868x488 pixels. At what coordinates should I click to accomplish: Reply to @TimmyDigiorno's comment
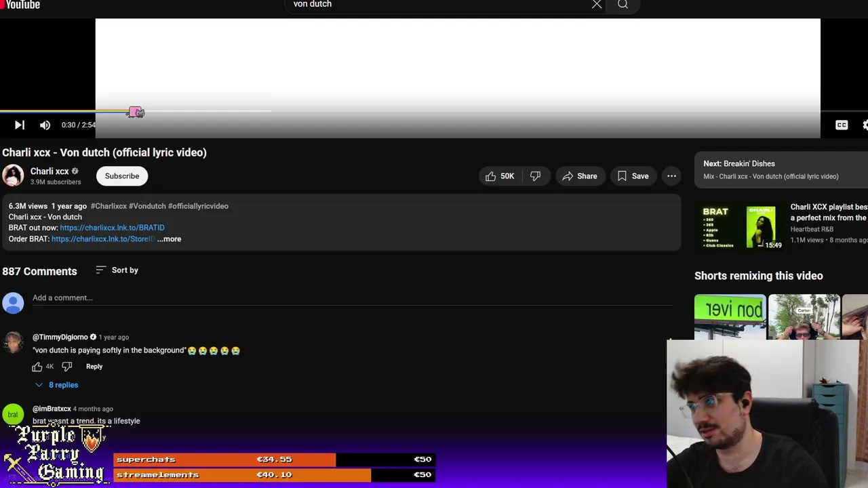point(94,367)
